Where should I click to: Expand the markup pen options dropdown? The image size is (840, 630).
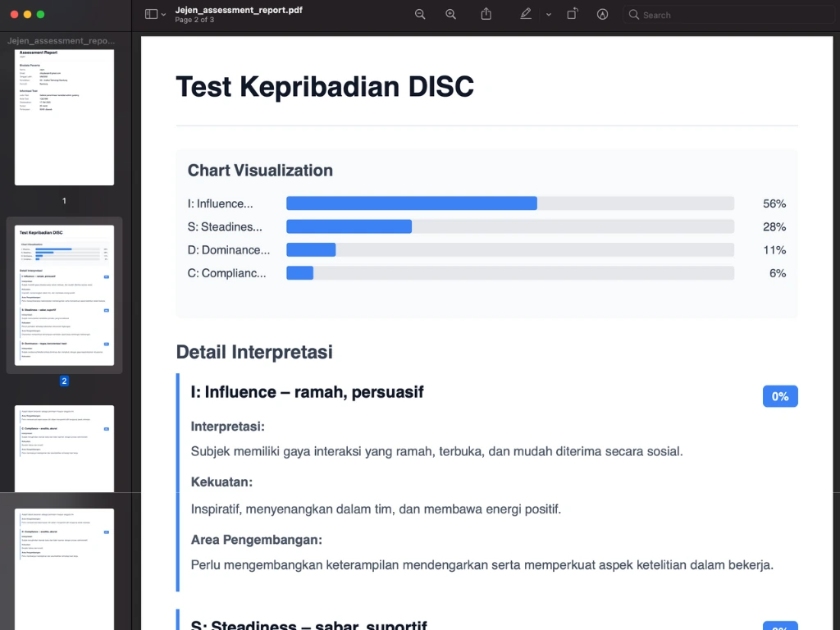[548, 15]
